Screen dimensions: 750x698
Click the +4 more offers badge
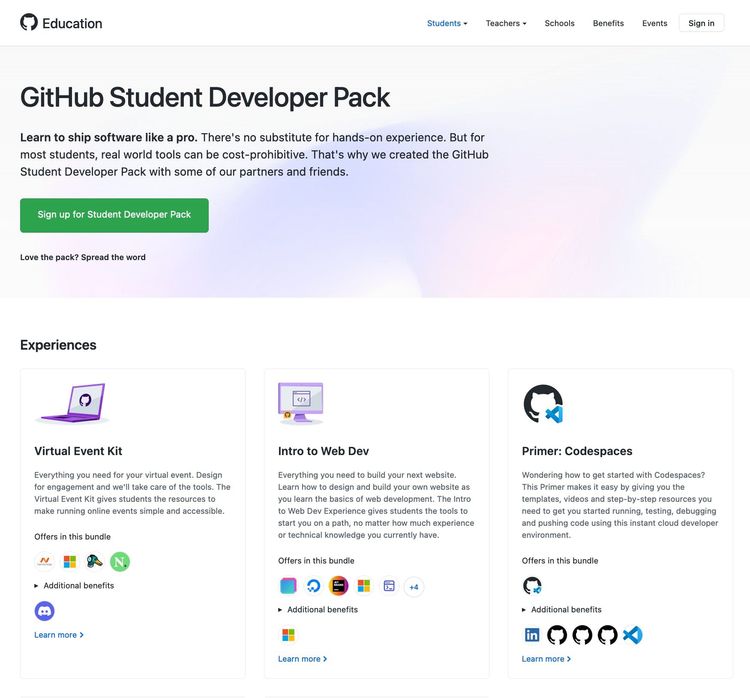coord(414,587)
